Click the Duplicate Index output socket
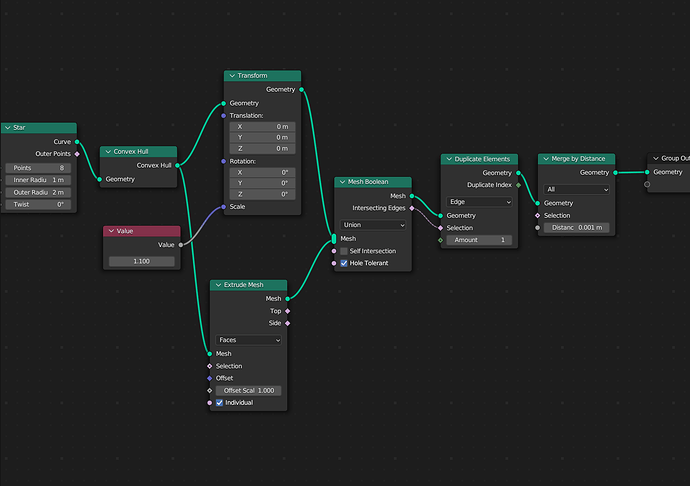This screenshot has height=486, width=690. (518, 185)
